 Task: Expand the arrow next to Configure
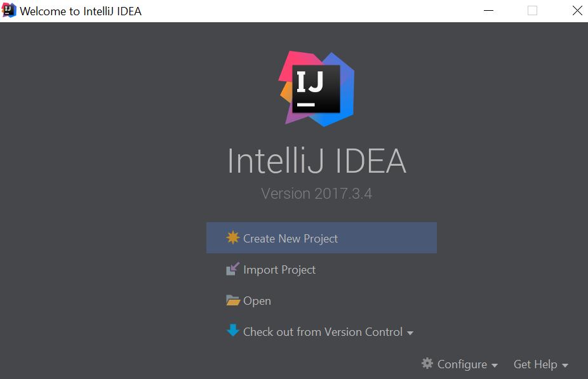point(494,365)
